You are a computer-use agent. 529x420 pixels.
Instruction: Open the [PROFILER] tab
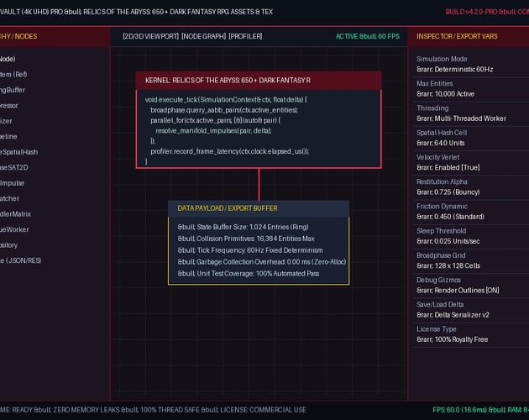pyautogui.click(x=245, y=36)
